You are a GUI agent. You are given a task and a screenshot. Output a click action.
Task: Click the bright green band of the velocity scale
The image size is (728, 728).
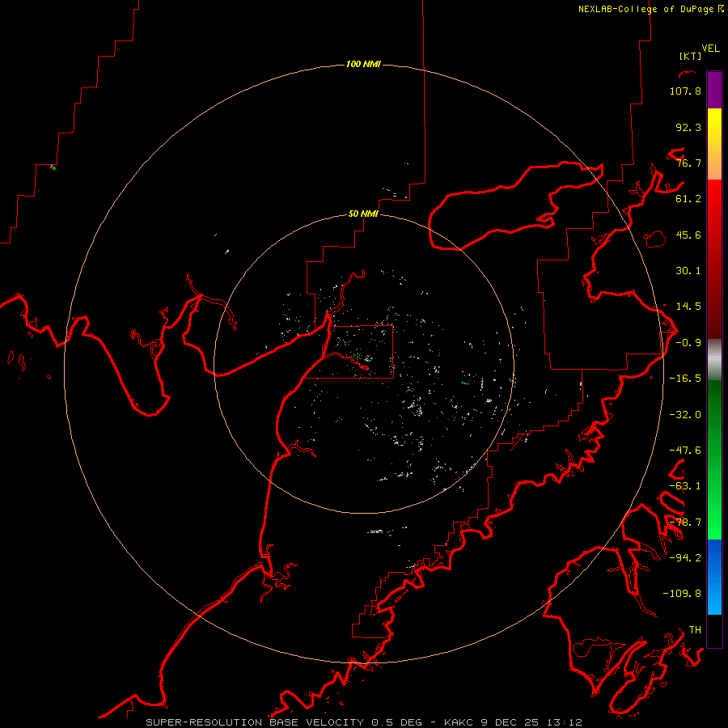pyautogui.click(x=714, y=510)
